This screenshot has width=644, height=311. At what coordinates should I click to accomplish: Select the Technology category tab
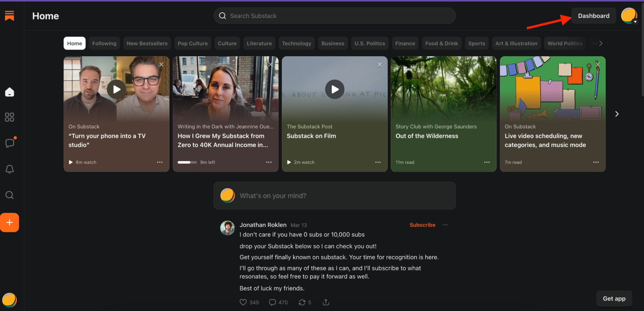pyautogui.click(x=297, y=43)
